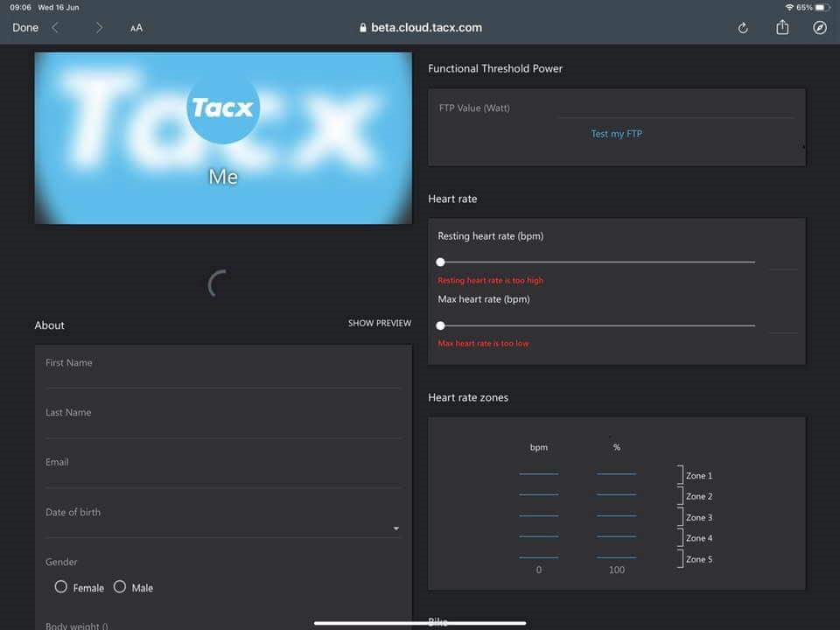The image size is (840, 630).
Task: Click the 'Max heart rate is too low' message
Action: pos(483,343)
